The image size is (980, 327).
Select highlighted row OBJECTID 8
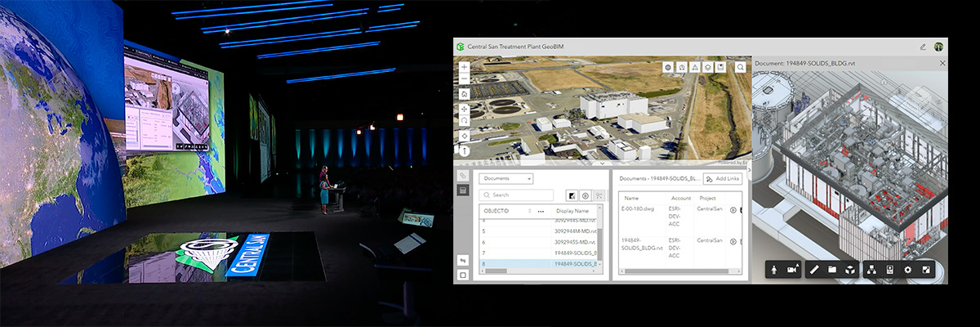538,263
